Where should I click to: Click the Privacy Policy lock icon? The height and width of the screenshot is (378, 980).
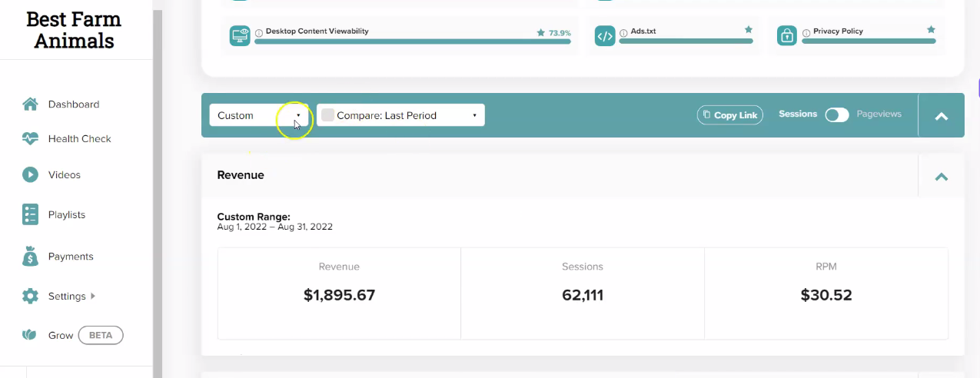(x=786, y=36)
